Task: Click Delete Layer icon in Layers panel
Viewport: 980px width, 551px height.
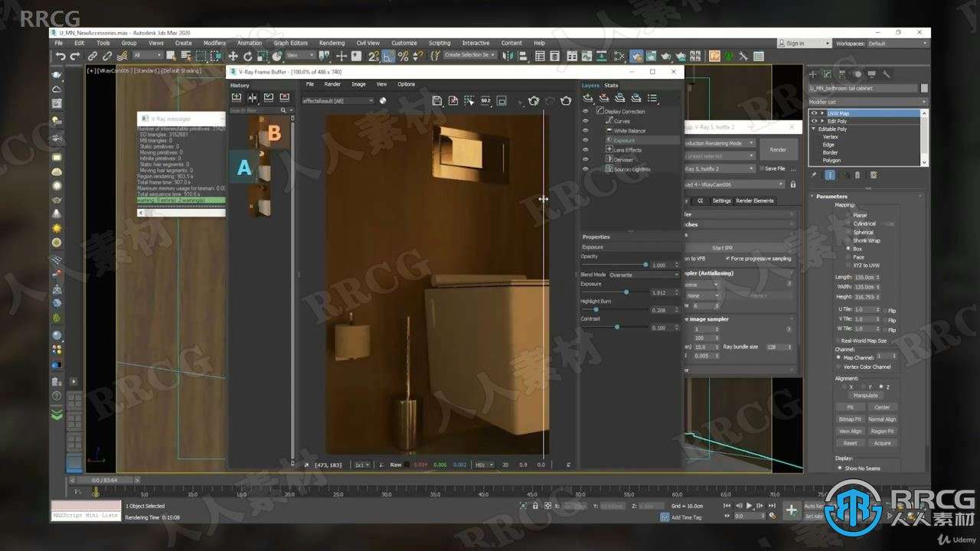Action: click(604, 98)
